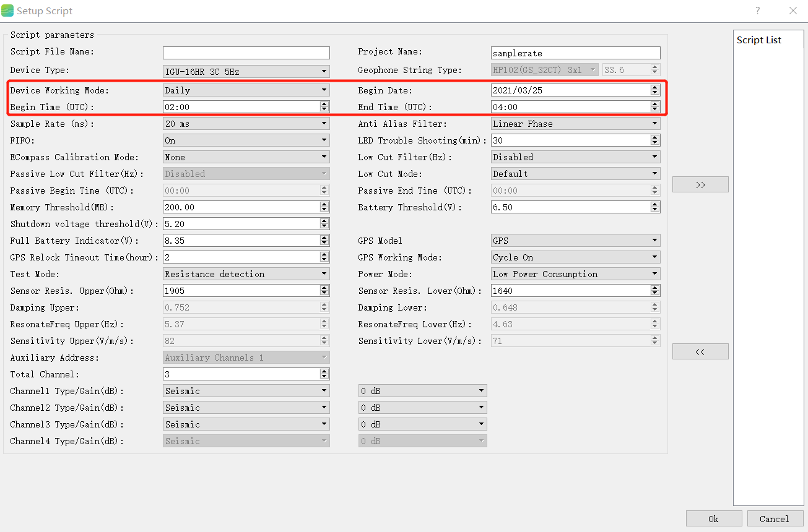Image resolution: width=808 pixels, height=532 pixels.
Task: Click the Ok button
Action: coord(714,518)
